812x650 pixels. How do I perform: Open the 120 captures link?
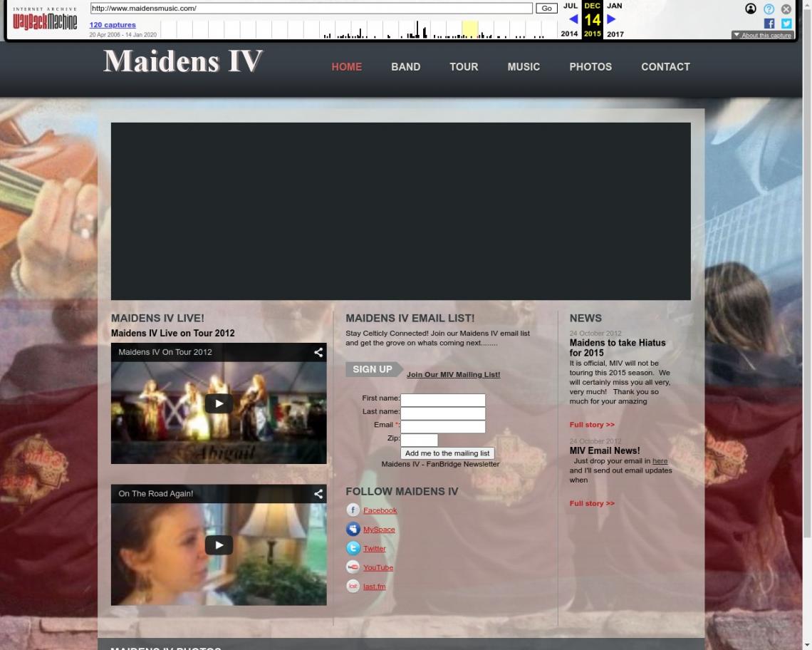[x=113, y=25]
